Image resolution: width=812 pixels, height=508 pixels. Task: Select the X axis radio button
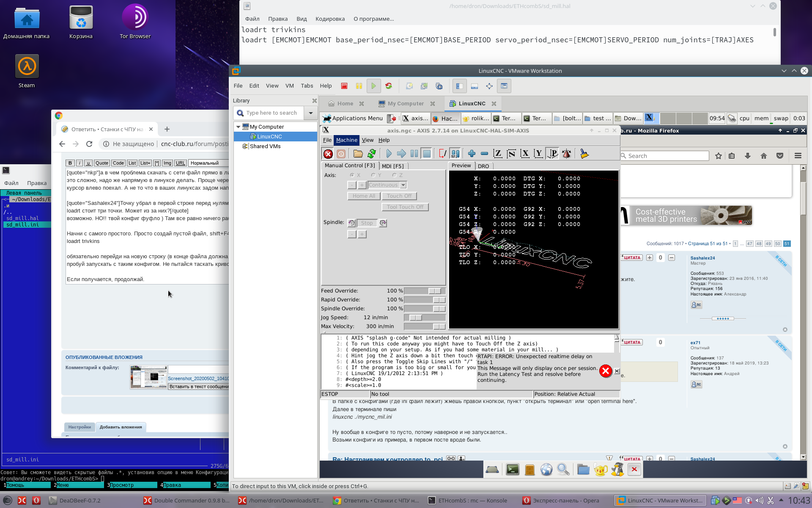pyautogui.click(x=352, y=175)
